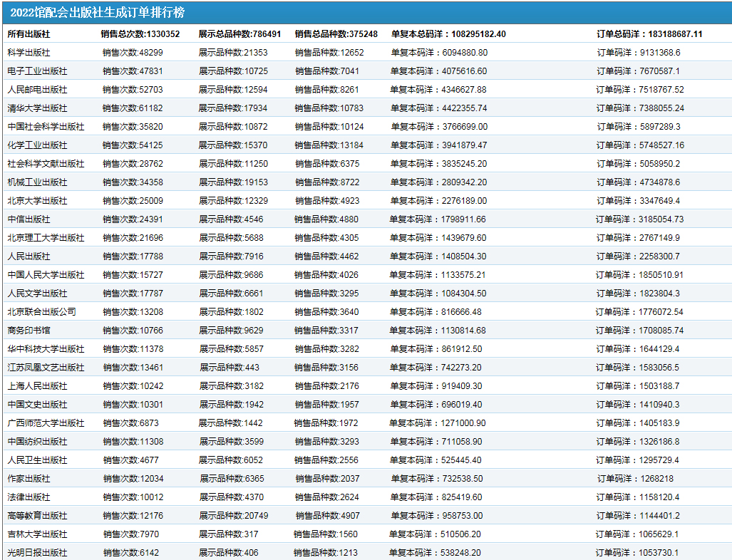Open the 光明日报出版社 entry
The image size is (732, 560).
[x=37, y=553]
